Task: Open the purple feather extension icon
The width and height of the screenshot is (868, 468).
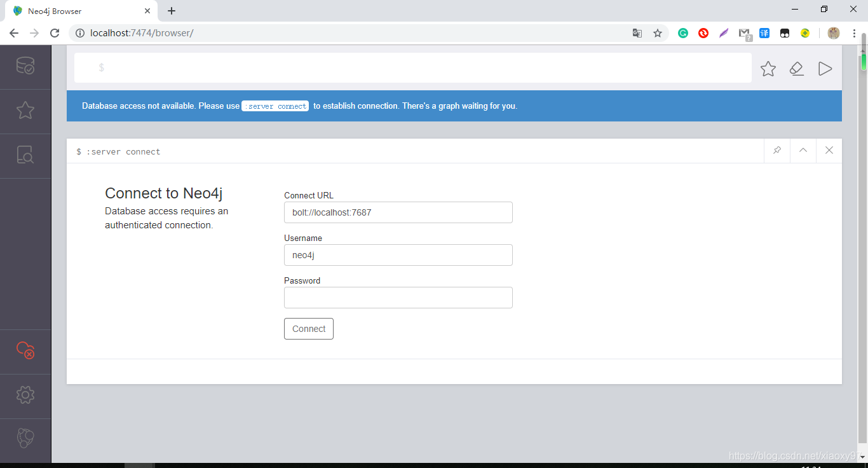Action: (724, 33)
